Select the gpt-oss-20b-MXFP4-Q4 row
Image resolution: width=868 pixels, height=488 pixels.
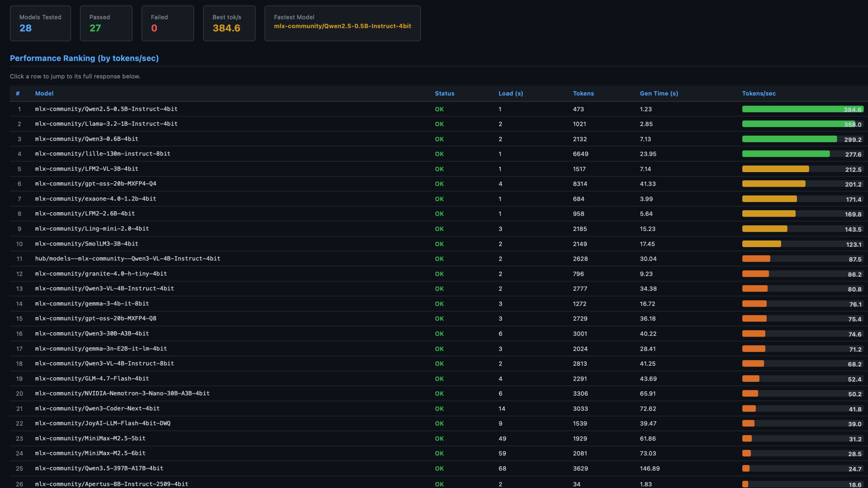click(95, 184)
